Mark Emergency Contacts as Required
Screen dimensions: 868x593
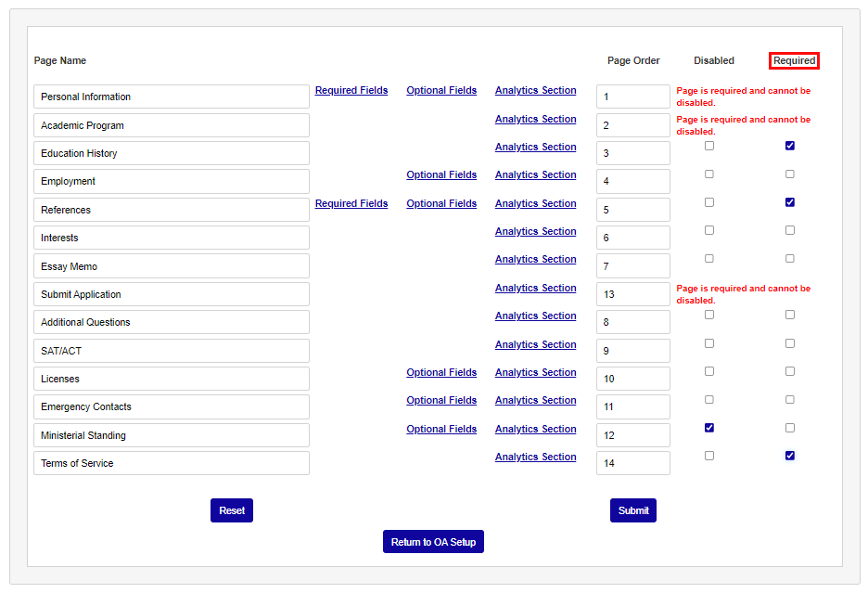tap(789, 399)
